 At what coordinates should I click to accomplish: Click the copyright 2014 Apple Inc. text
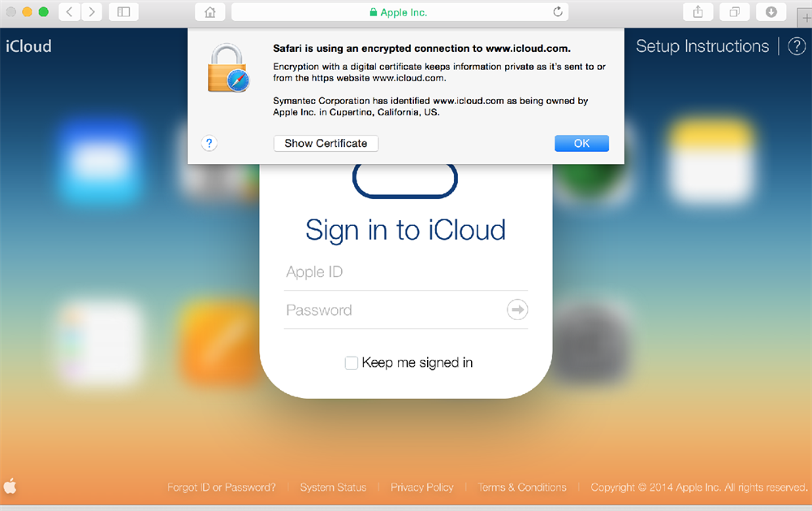pyautogui.click(x=699, y=487)
